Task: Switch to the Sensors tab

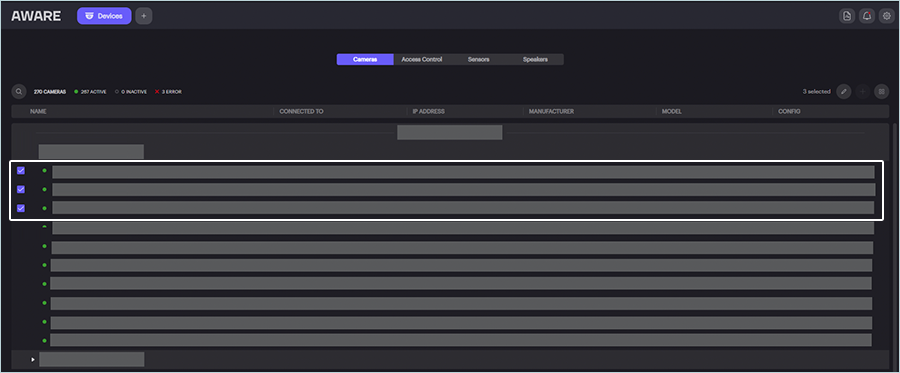Action: click(x=478, y=59)
